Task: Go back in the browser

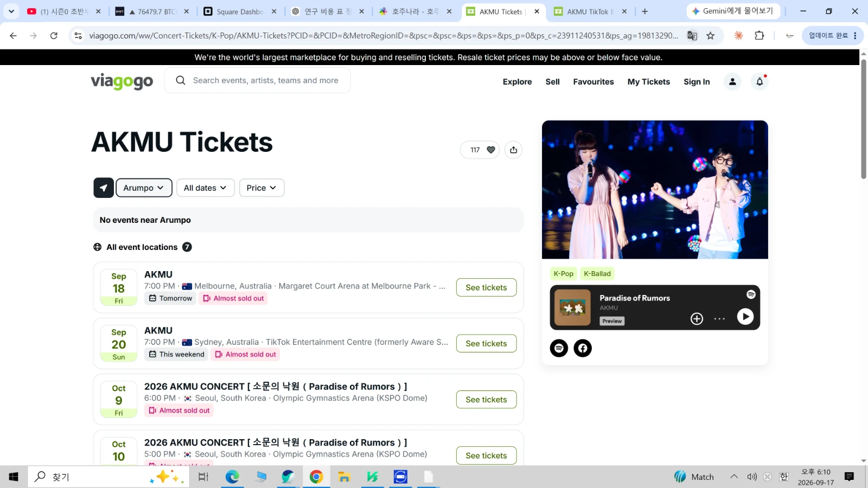Action: pyautogui.click(x=13, y=36)
